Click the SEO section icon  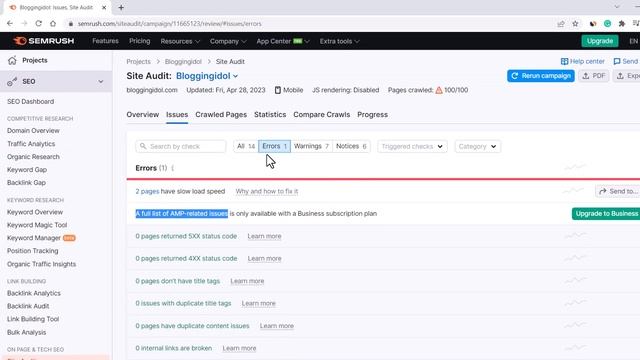(x=12, y=82)
